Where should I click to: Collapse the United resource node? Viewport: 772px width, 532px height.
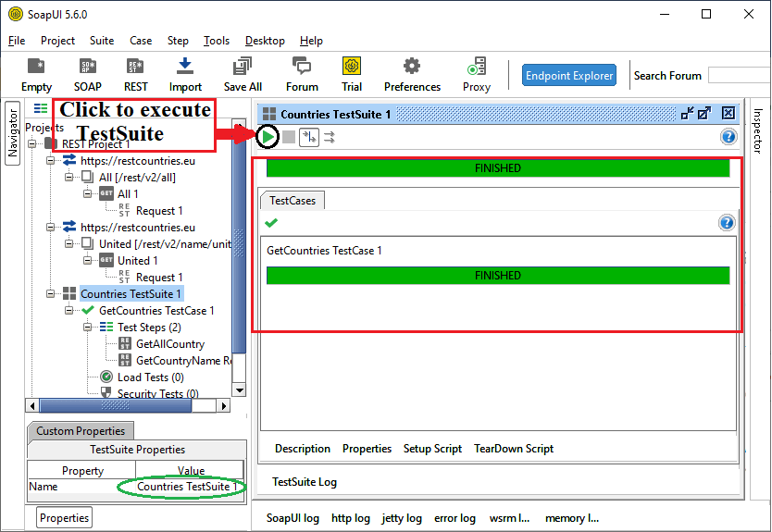69,243
